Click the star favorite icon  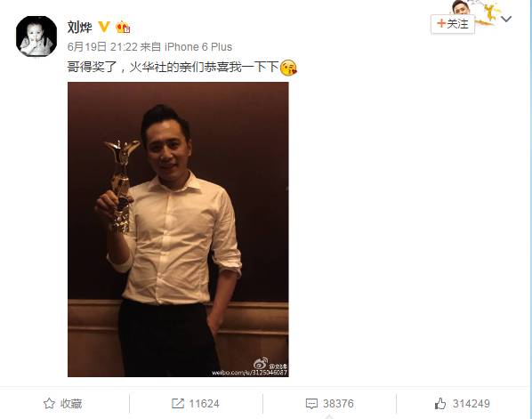coord(49,403)
